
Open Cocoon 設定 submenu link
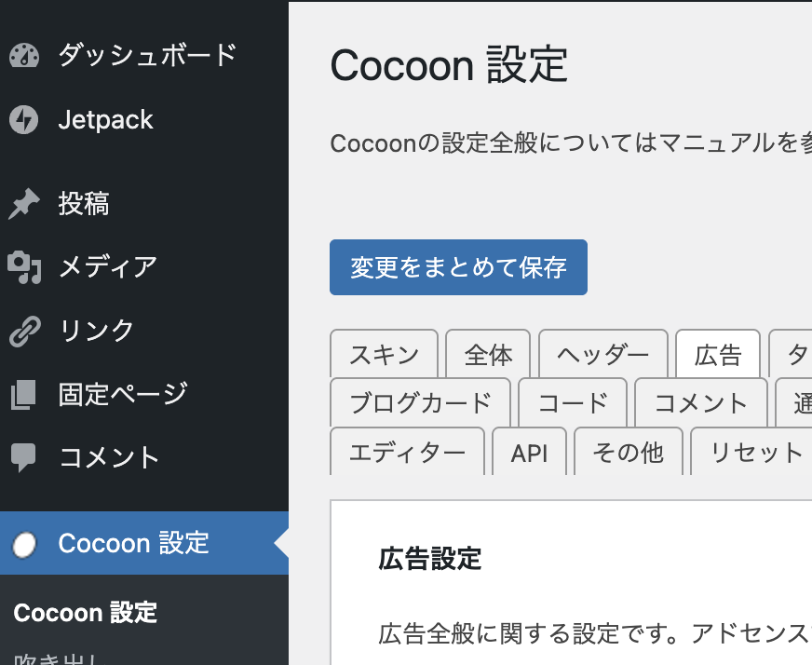(x=86, y=612)
